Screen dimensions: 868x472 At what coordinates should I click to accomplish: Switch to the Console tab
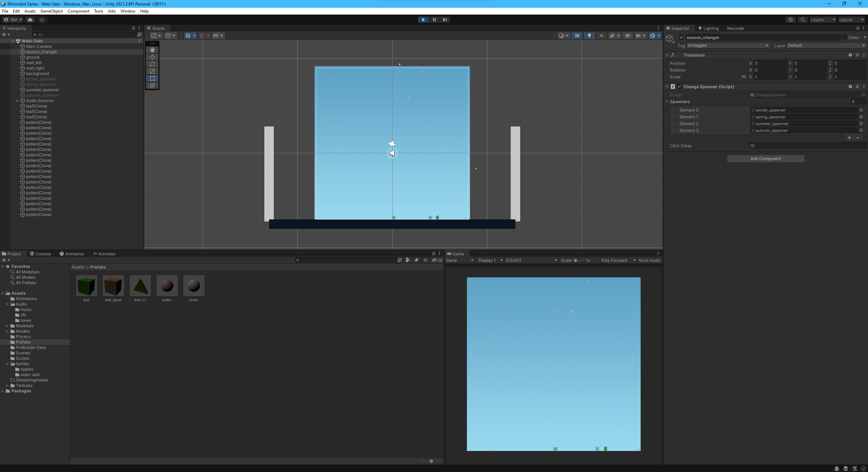(40, 254)
